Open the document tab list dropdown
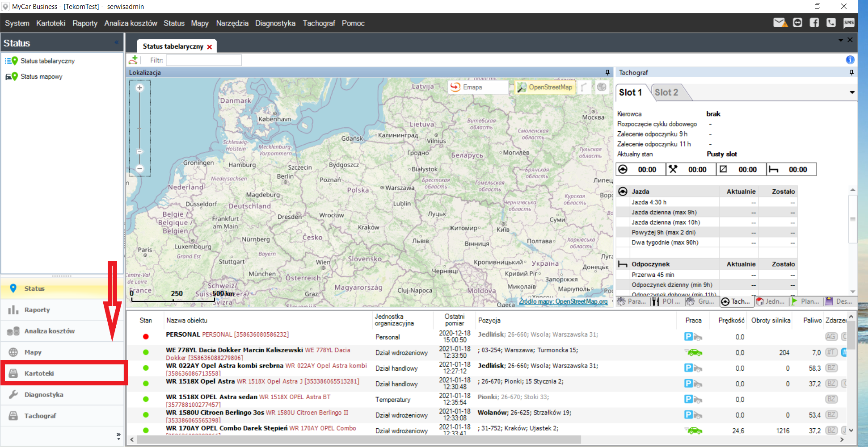The width and height of the screenshot is (868, 447). [x=841, y=40]
